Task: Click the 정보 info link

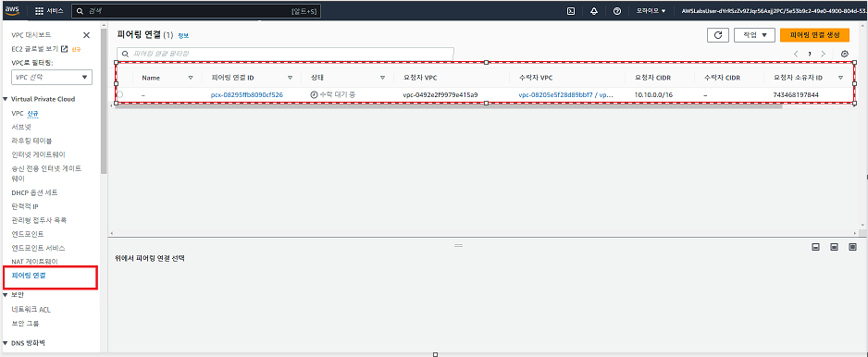Action: coord(183,35)
